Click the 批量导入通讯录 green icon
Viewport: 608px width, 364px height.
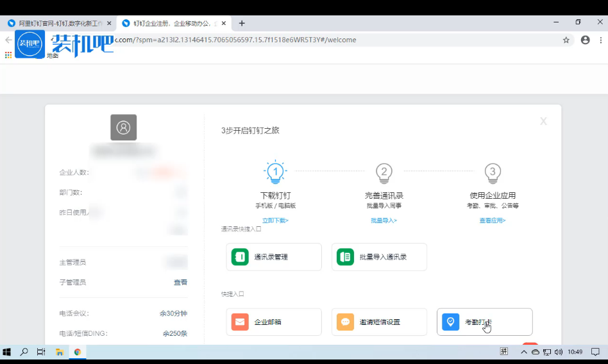pyautogui.click(x=346, y=257)
